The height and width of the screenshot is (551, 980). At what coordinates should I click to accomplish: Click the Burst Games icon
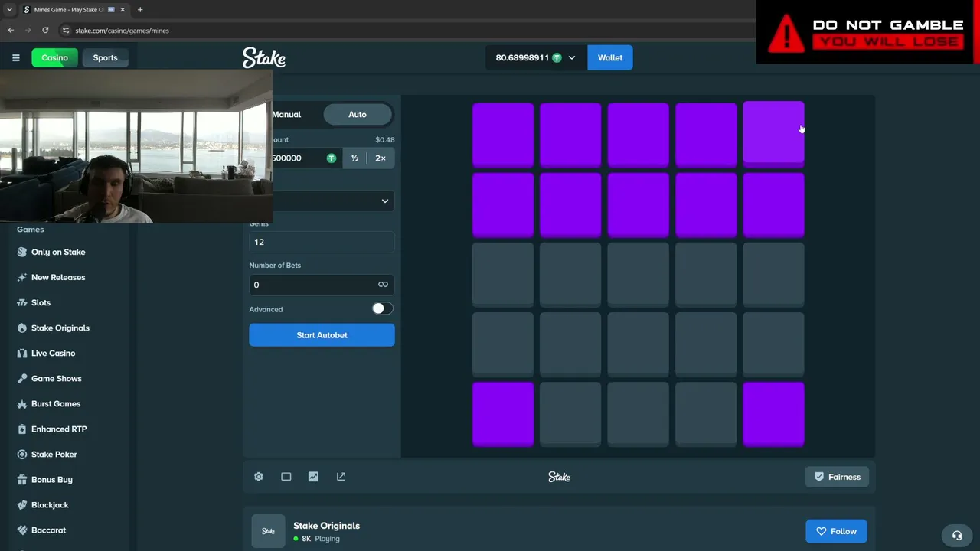[22, 403]
